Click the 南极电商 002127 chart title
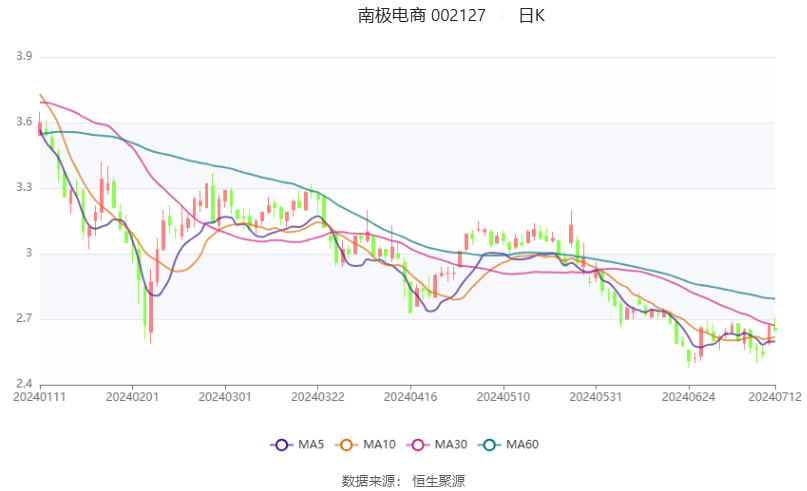The height and width of the screenshot is (491, 807). pos(422,16)
